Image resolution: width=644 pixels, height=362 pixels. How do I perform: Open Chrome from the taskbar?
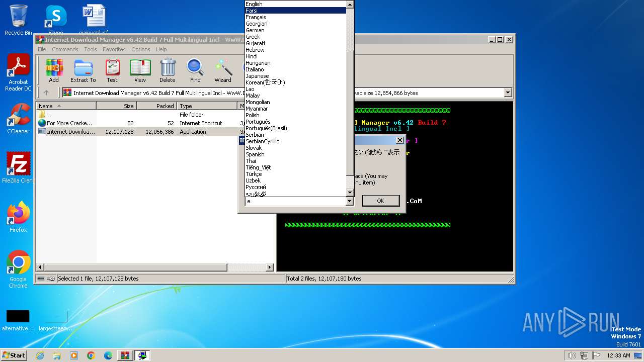(91, 355)
